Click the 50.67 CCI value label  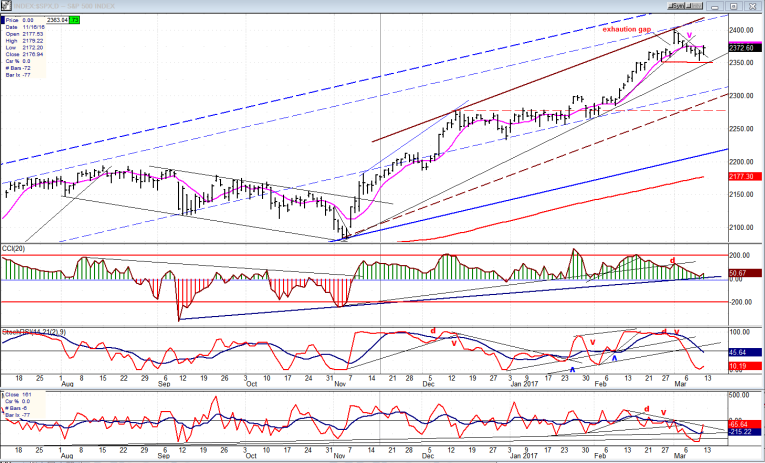(x=745, y=273)
